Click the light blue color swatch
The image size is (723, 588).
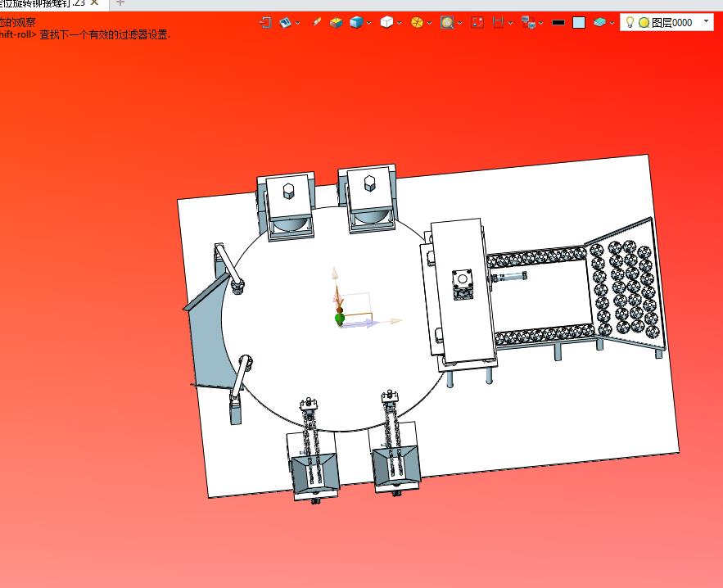[579, 23]
